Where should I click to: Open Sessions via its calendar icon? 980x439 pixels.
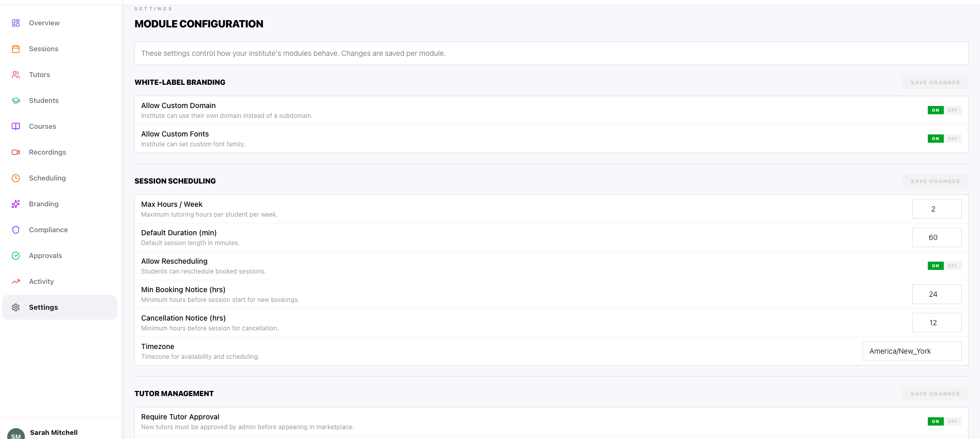click(x=16, y=49)
